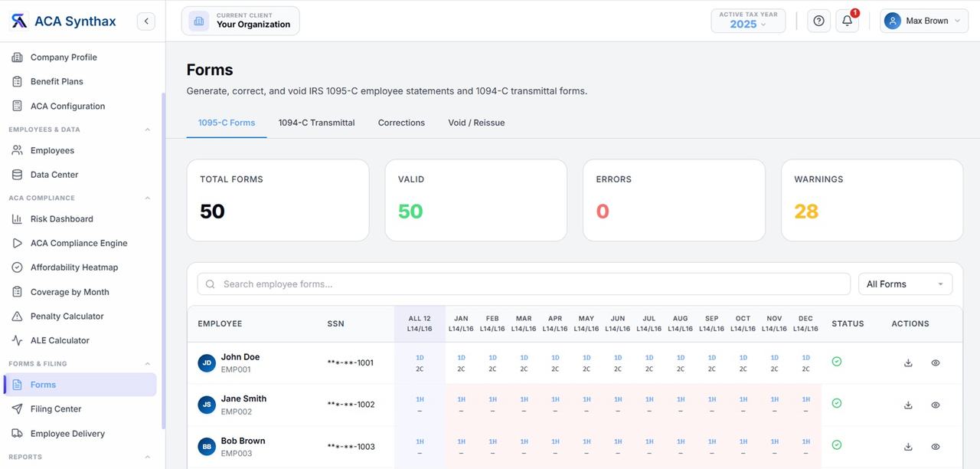Click the DEC L14/L16 column header
Screen dimensions: 980x469
pyautogui.click(x=805, y=323)
